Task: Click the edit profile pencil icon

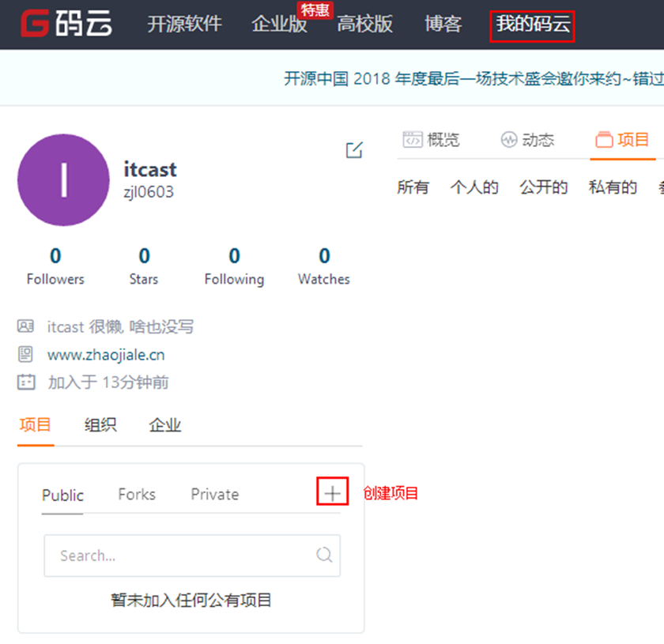Action: click(x=354, y=150)
